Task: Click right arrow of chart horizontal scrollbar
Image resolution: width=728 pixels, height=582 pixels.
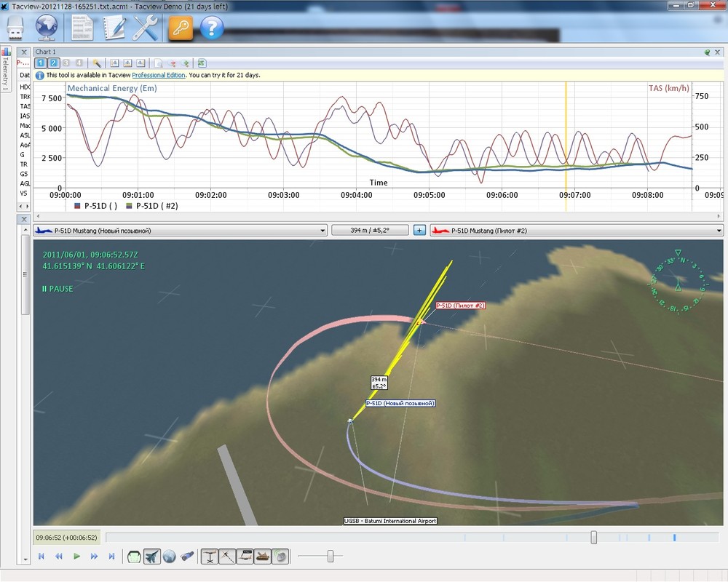Action: 719,216
